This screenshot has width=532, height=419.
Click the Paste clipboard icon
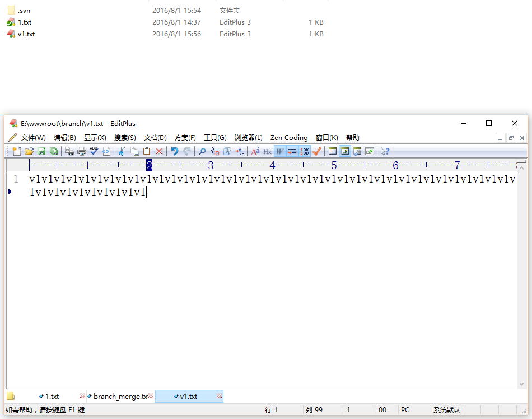147,151
